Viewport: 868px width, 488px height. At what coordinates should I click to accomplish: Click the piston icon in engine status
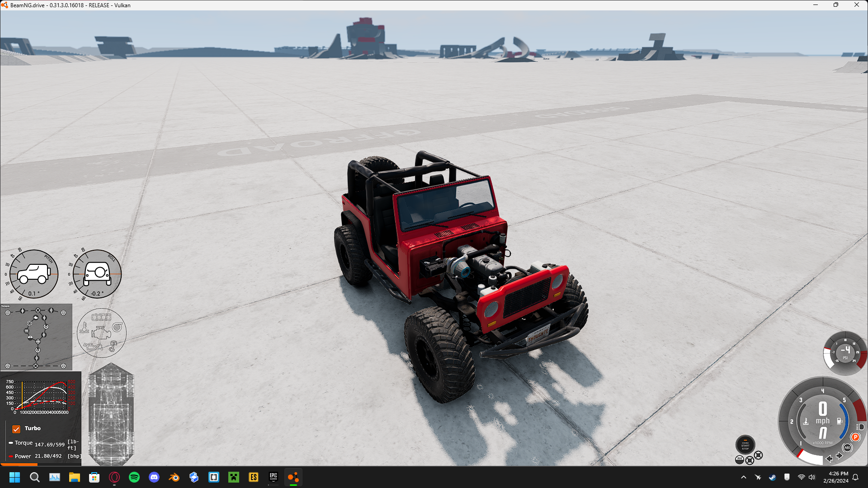113,347
